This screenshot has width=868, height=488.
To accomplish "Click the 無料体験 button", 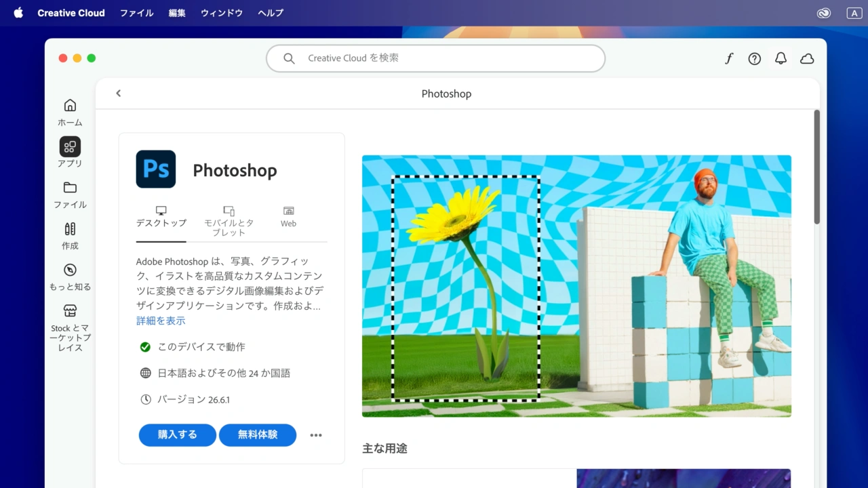I will pyautogui.click(x=258, y=435).
